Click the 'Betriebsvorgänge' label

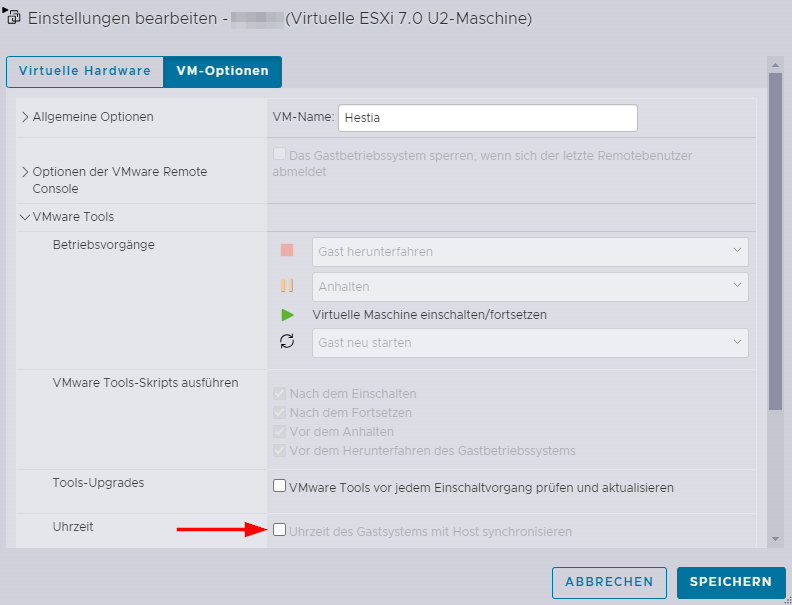(x=104, y=245)
